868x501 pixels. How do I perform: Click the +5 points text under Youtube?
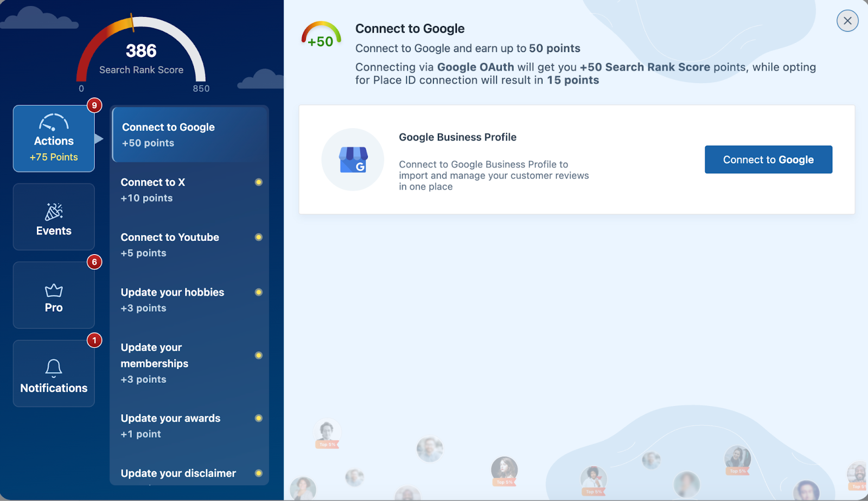coord(143,253)
